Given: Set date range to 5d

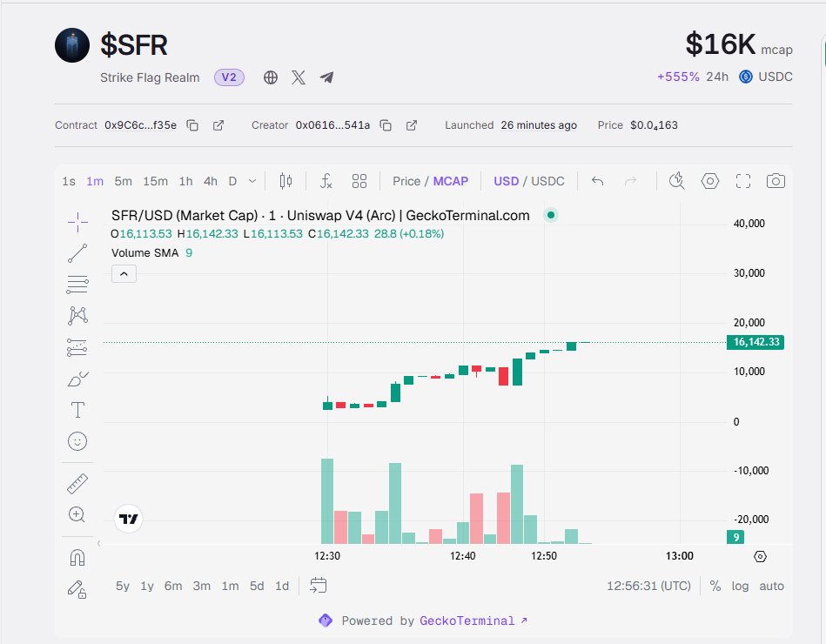Looking at the screenshot, I should (x=257, y=586).
